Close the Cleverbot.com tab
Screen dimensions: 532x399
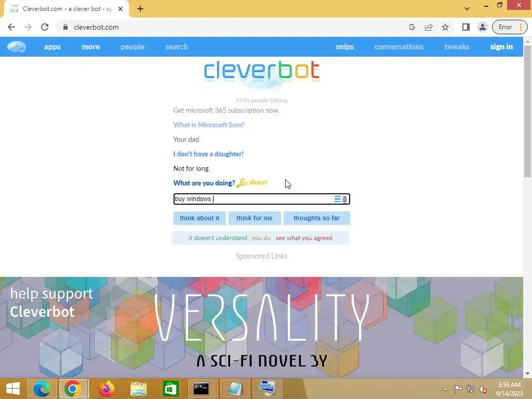pos(121,9)
